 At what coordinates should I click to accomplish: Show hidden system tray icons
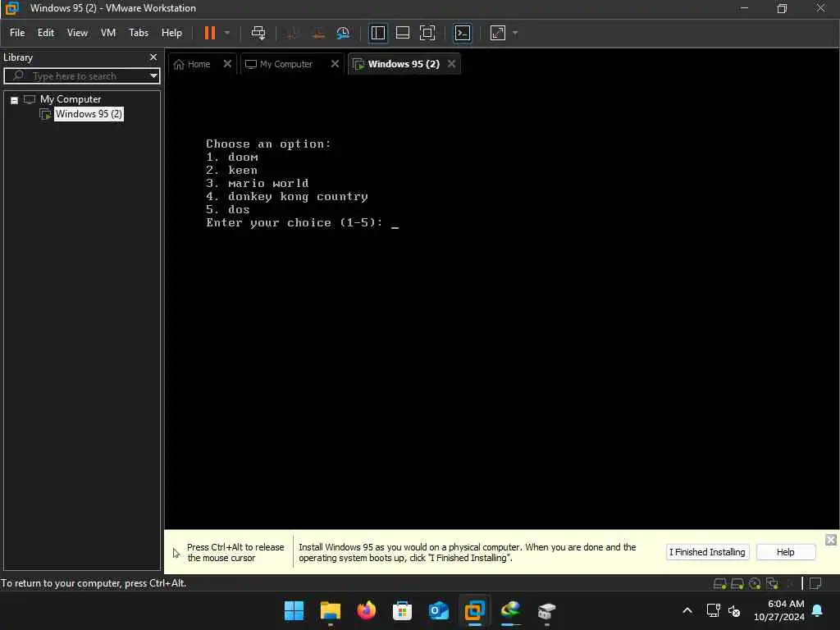coord(687,610)
